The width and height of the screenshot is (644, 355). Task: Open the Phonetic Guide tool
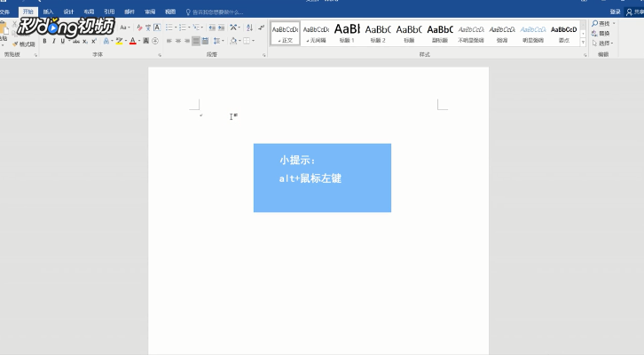click(148, 28)
